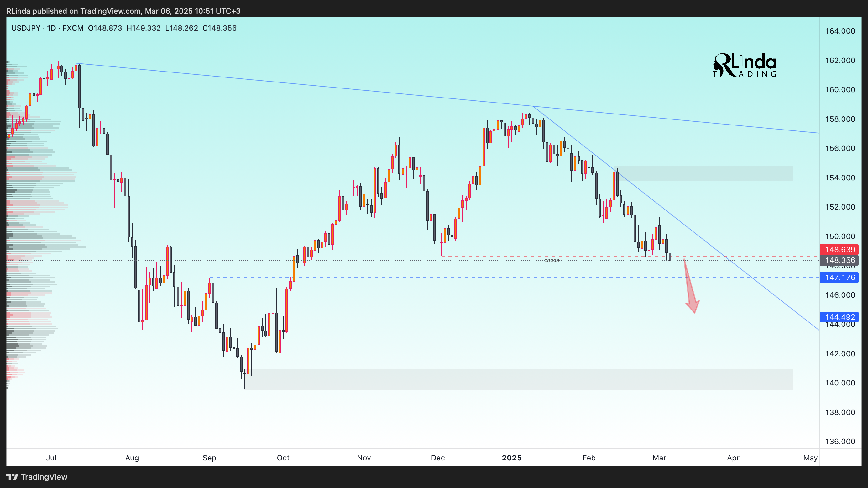This screenshot has width=868, height=488.
Task: Click the Sep time axis label
Action: (209, 458)
